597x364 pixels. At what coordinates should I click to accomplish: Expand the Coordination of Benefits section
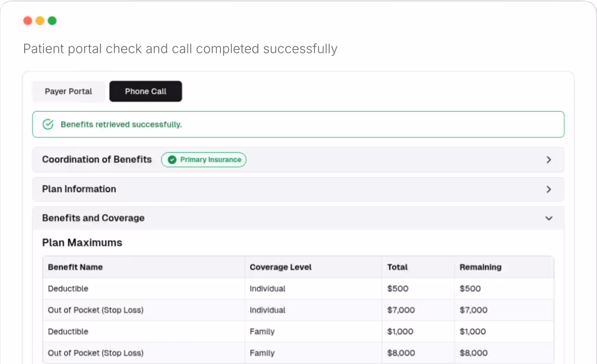[x=297, y=159]
